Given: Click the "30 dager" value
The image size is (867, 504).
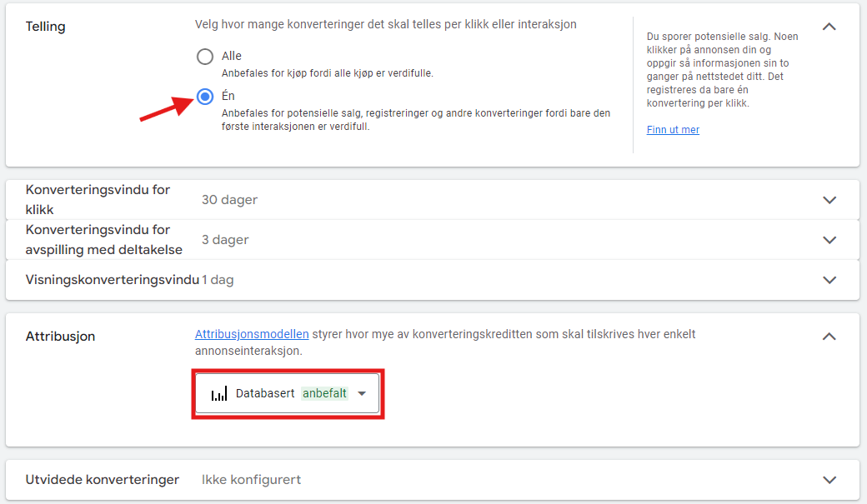Looking at the screenshot, I should pyautogui.click(x=229, y=200).
